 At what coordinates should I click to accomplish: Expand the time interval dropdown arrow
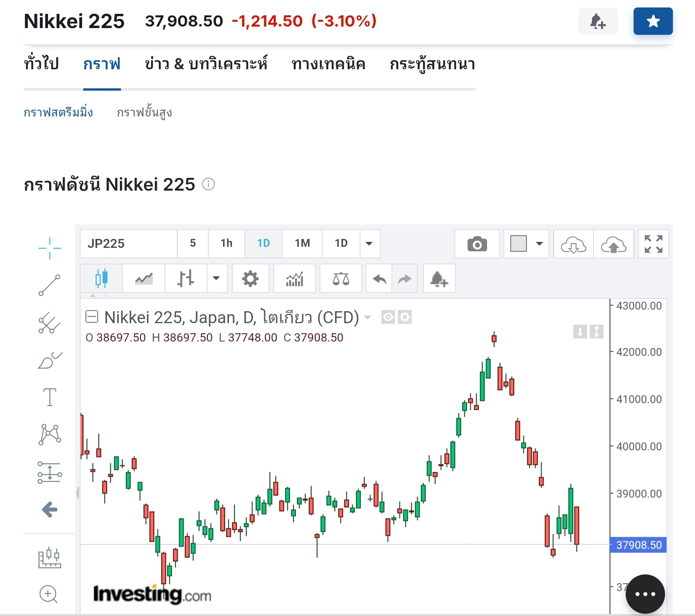coord(369,244)
